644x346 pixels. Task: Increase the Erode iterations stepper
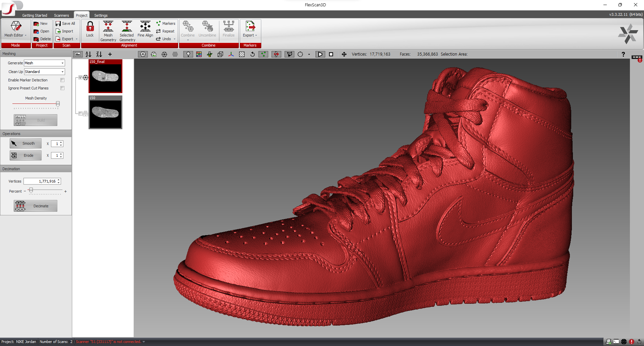click(61, 154)
